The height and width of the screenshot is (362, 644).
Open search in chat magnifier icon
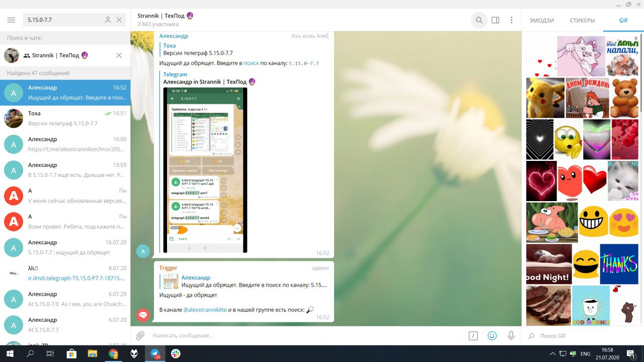point(479,20)
